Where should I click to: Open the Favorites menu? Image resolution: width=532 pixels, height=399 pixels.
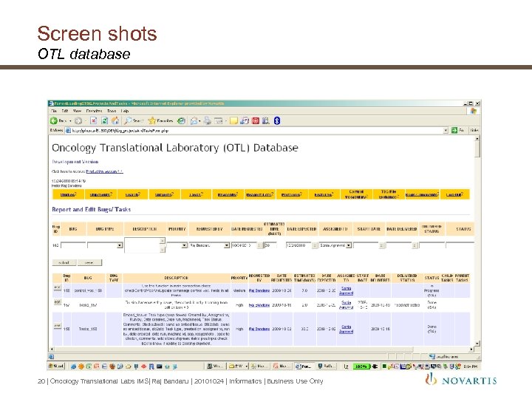click(x=94, y=111)
